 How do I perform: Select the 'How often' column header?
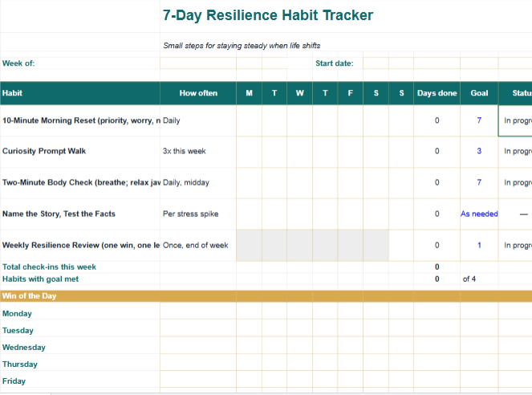point(198,93)
